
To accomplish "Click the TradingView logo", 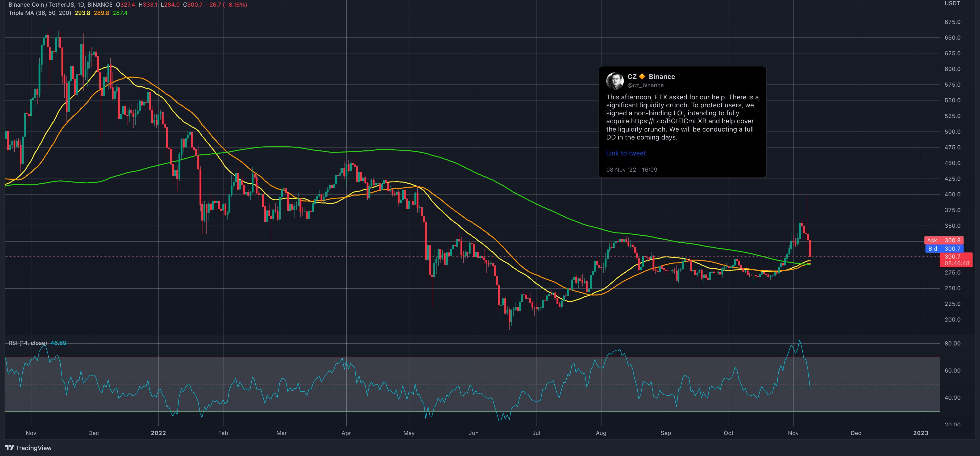I will click(x=28, y=448).
